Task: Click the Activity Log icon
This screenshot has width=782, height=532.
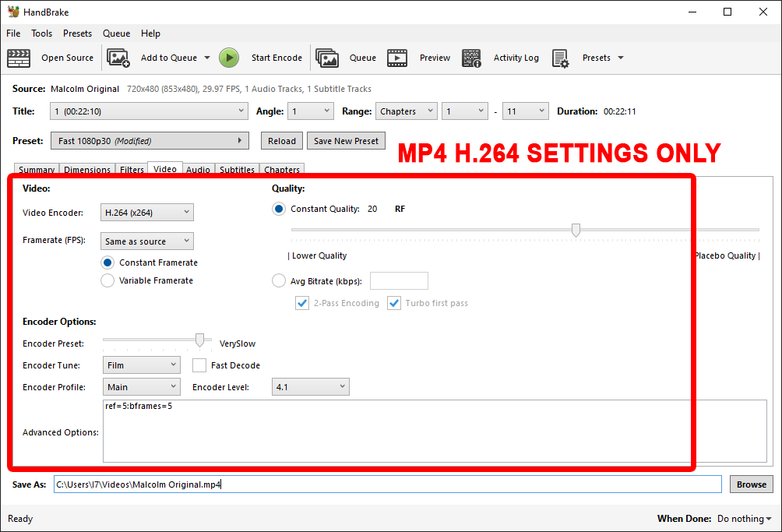Action: coord(471,58)
